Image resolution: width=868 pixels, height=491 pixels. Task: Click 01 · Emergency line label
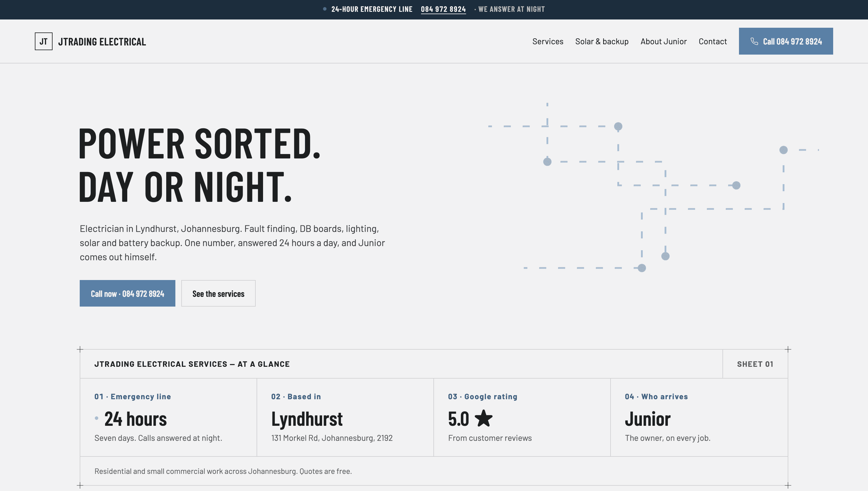133,397
